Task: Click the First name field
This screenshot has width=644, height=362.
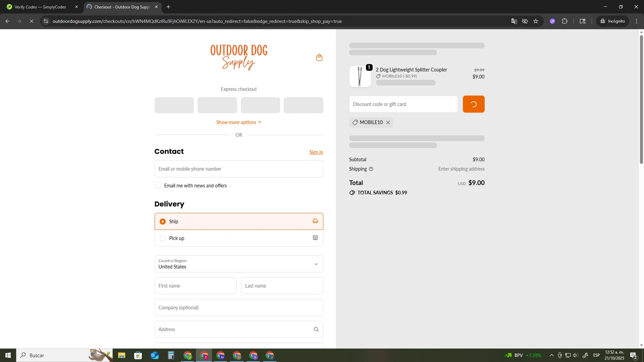Action: click(195, 286)
